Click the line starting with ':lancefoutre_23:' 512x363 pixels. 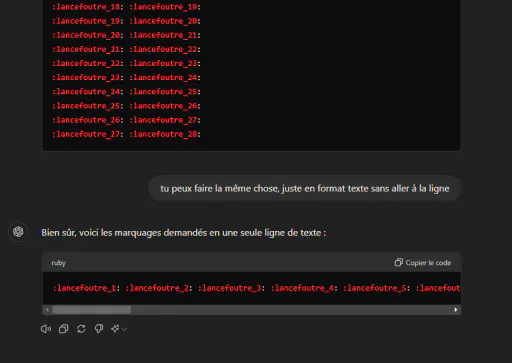point(126,77)
